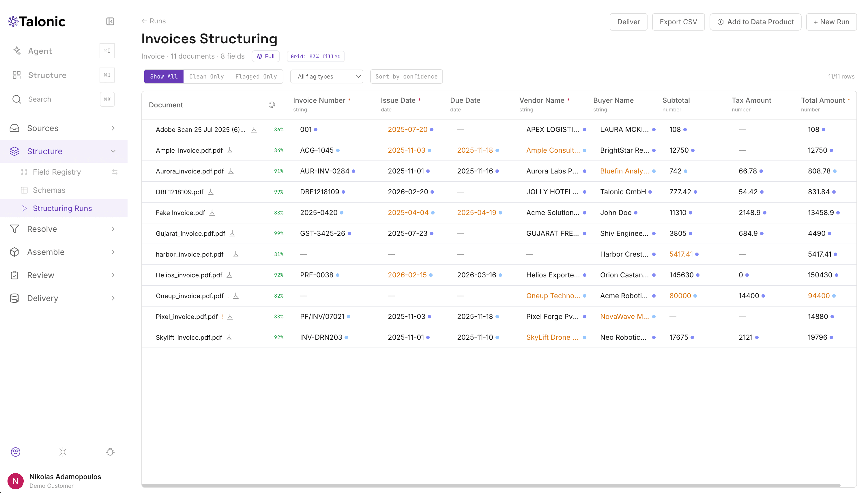
Task: Expand the Assemble section chevron
Action: click(x=113, y=252)
